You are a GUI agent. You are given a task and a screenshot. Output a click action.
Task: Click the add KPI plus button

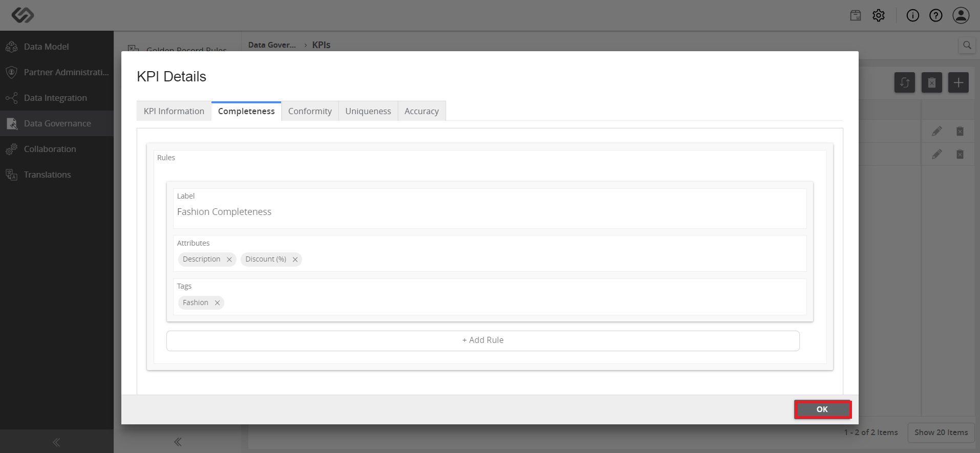(x=958, y=82)
